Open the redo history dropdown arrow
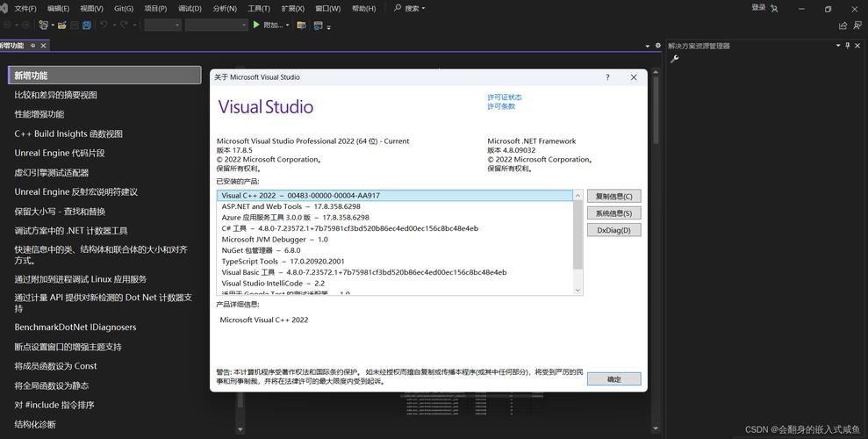This screenshot has height=439, width=868. 134,25
